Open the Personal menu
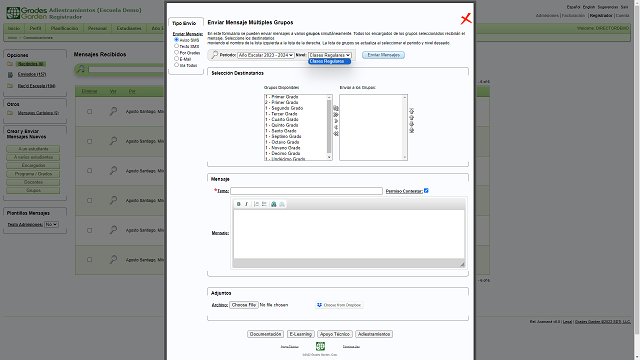The height and width of the screenshot is (360, 640). (x=97, y=29)
